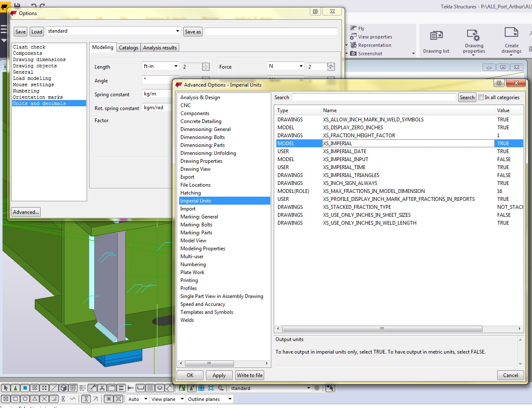The height and width of the screenshot is (408, 532).
Task: Click the Write to file button
Action: [x=249, y=375]
